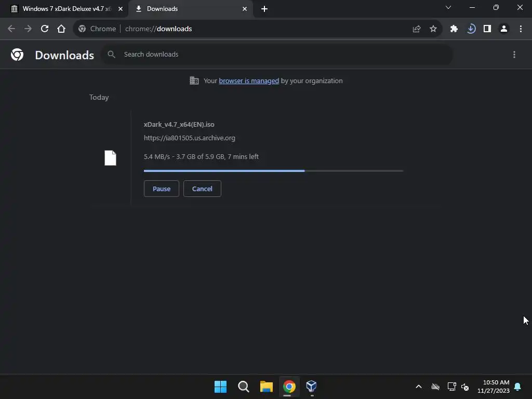Open the Chrome home page button
The image size is (532, 399).
pyautogui.click(x=61, y=29)
